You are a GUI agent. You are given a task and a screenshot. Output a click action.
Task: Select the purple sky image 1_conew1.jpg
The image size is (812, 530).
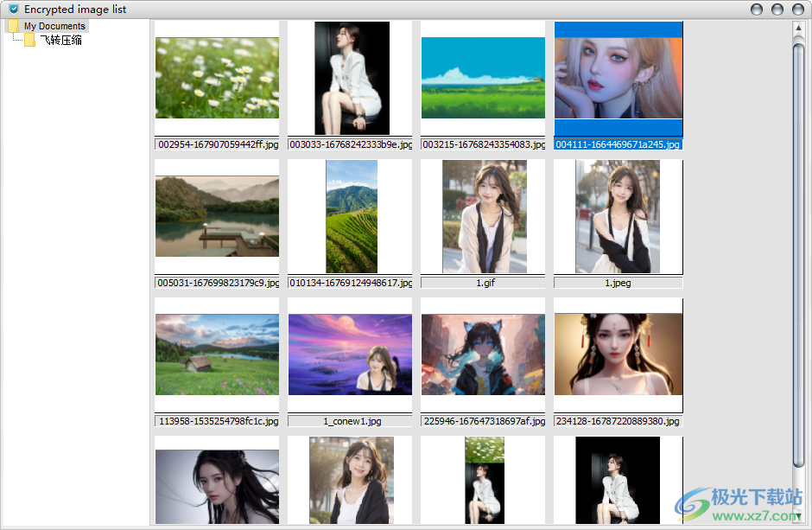coord(350,354)
